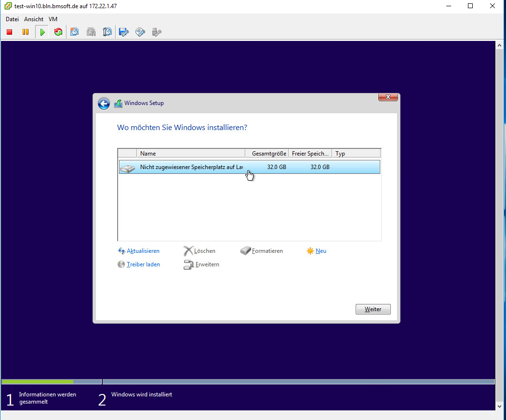Sort by the Gesamtgröße column header
Viewport: 506px width, 420px height.
(266, 153)
